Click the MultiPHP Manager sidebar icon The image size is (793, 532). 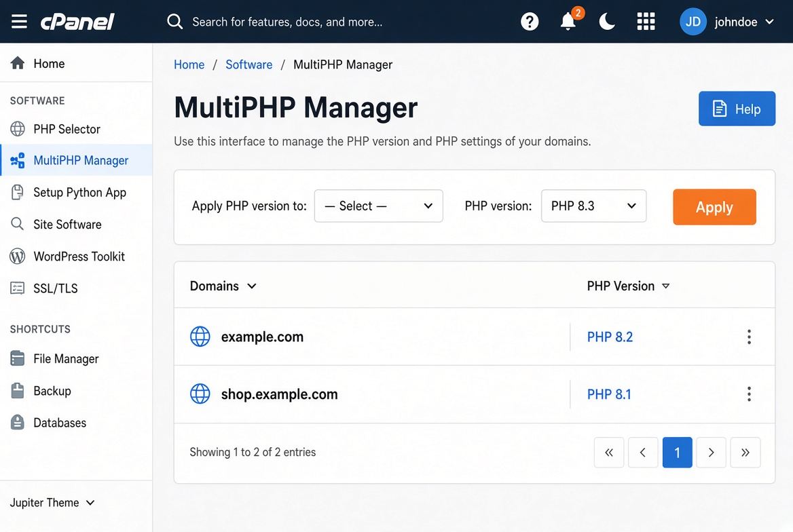pyautogui.click(x=17, y=160)
